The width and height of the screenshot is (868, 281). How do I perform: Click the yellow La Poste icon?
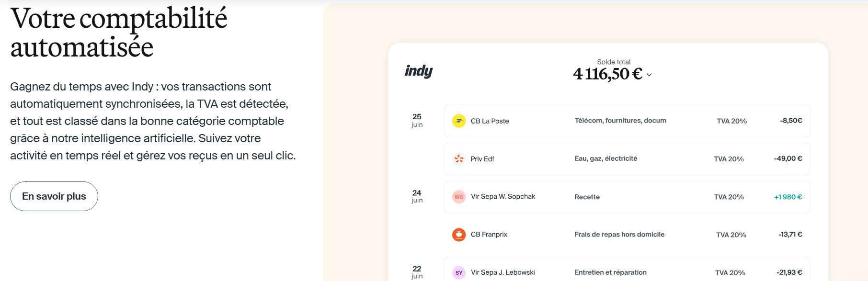pyautogui.click(x=459, y=121)
